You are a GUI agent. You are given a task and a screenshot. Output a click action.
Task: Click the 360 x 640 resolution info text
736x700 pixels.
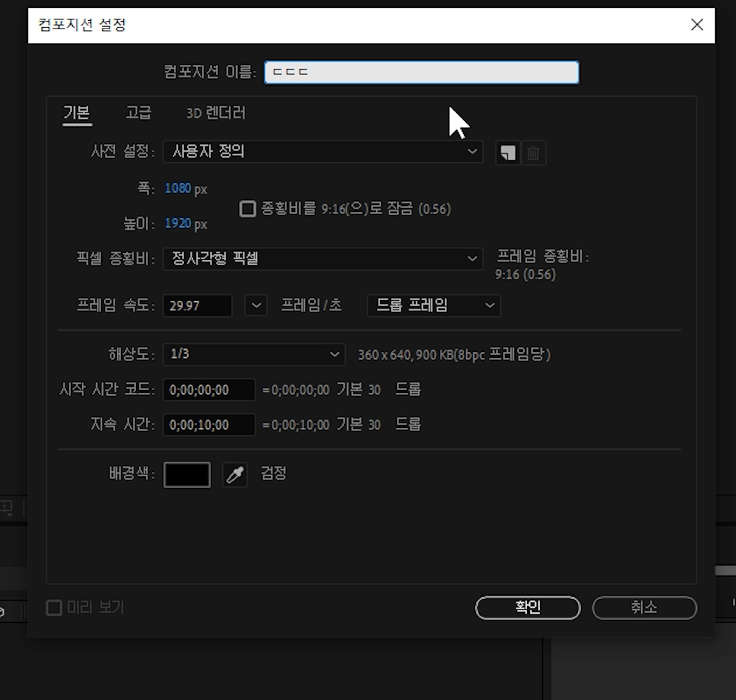[x=455, y=355]
